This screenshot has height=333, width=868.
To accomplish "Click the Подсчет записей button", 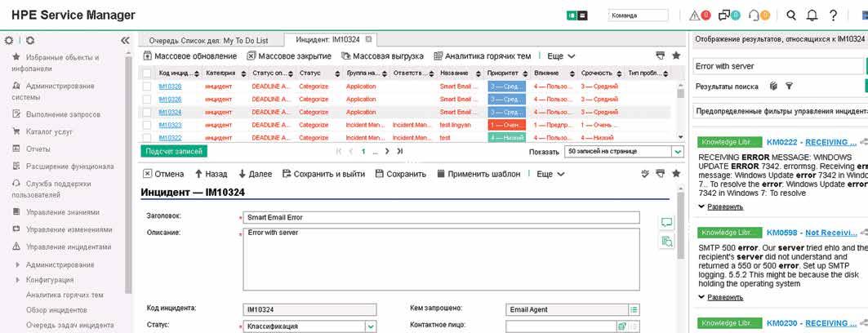I will [174, 151].
